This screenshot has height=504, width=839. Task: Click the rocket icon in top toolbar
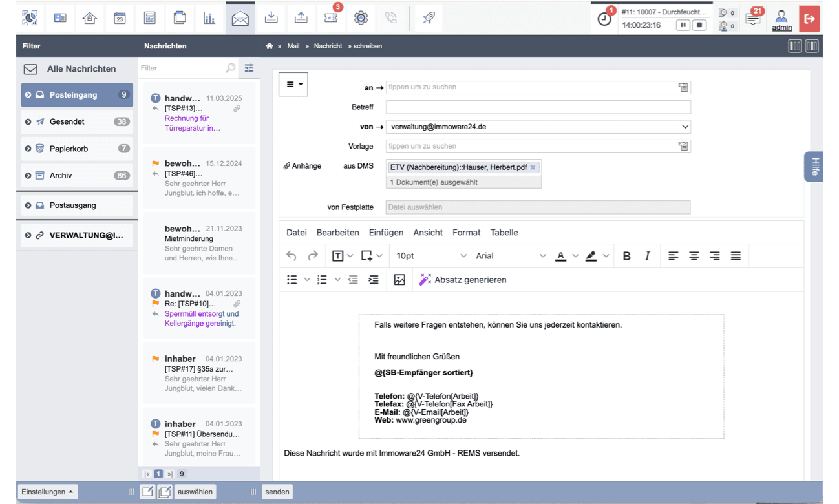(x=429, y=18)
